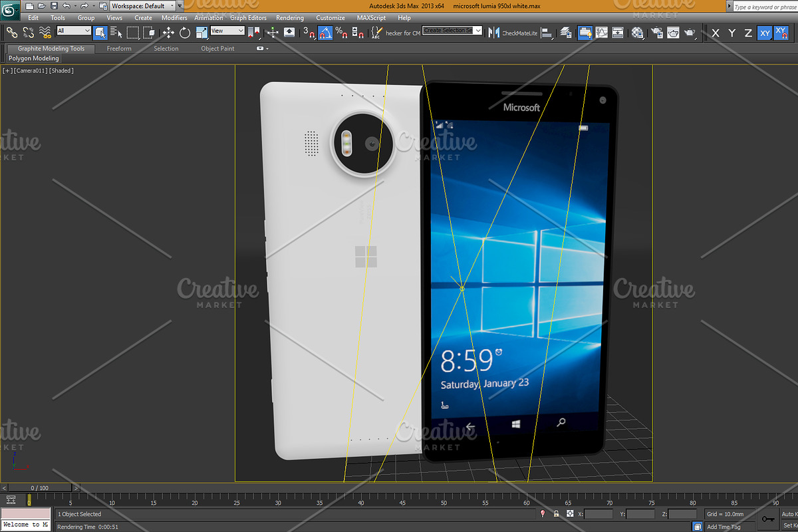Open the Select by Name list
798x532 pixels.
[117, 32]
